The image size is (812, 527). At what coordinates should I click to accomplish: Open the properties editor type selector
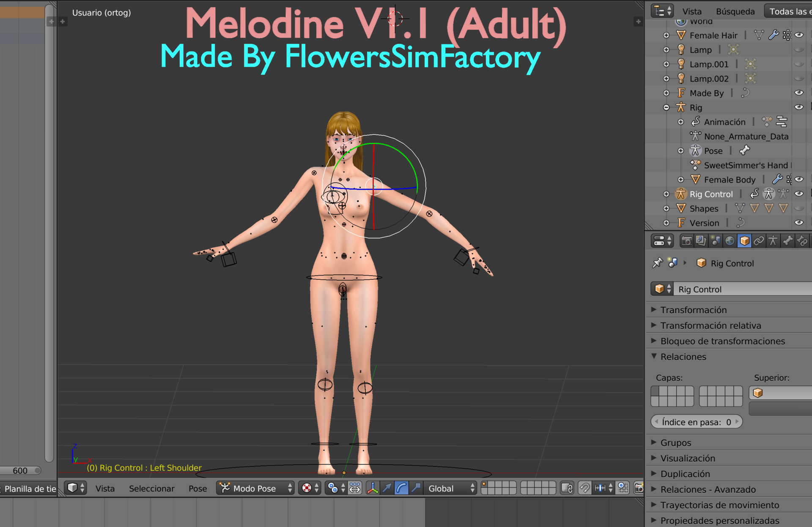pos(662,241)
